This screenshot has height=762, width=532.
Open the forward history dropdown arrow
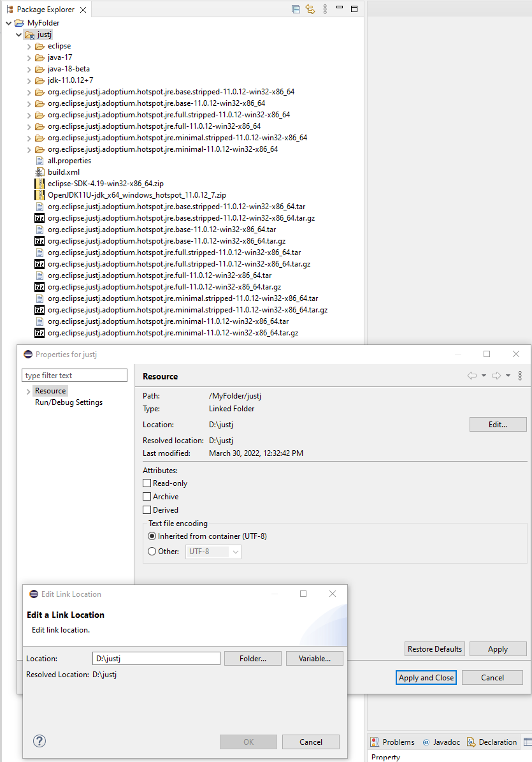tap(507, 376)
